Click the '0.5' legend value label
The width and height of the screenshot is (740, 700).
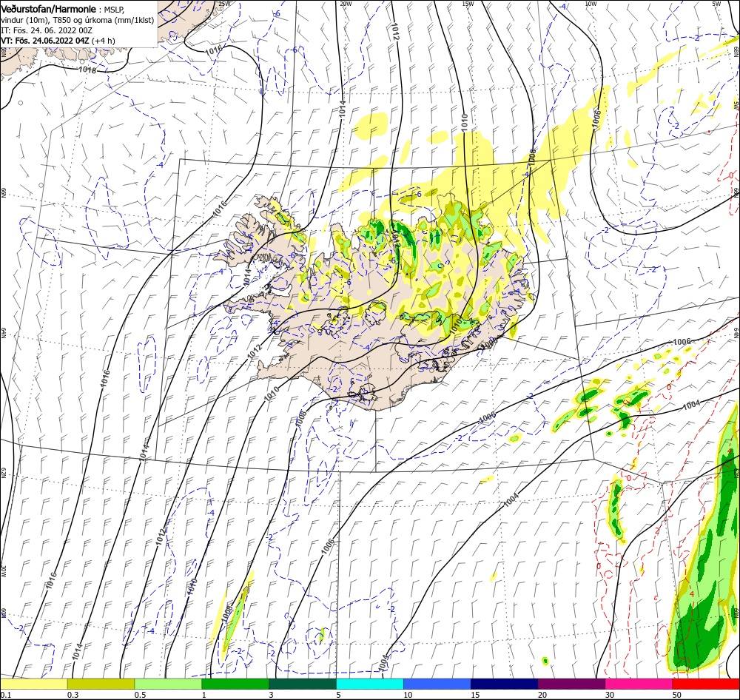pyautogui.click(x=140, y=695)
